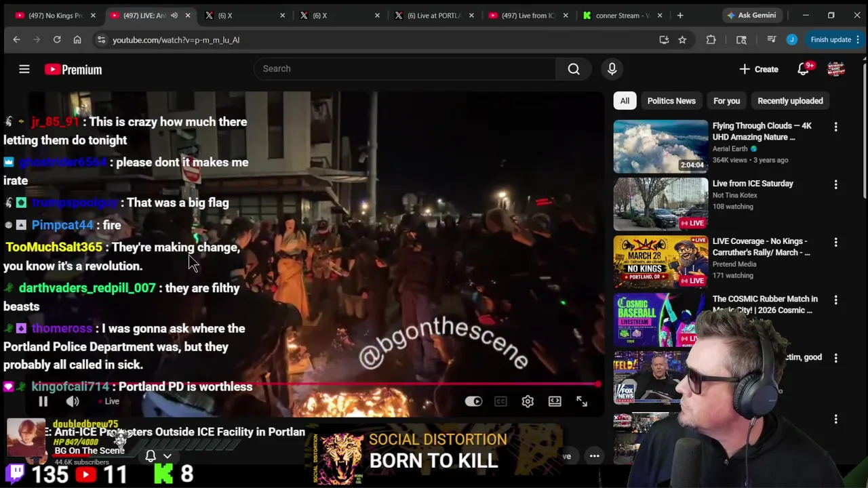The width and height of the screenshot is (868, 488).
Task: Open No Kings Carruther's Rally thumbnail
Action: tap(660, 262)
